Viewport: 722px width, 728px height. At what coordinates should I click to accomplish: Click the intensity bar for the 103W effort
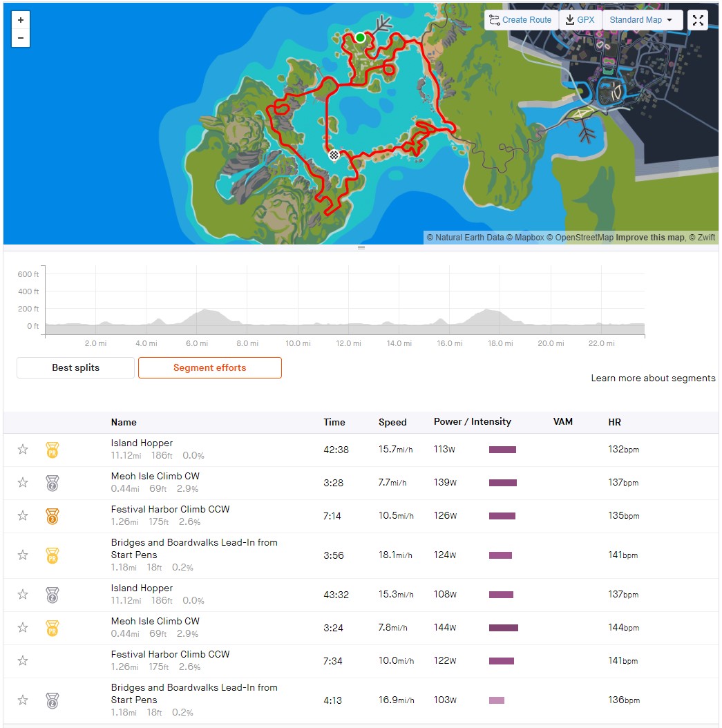coord(496,700)
